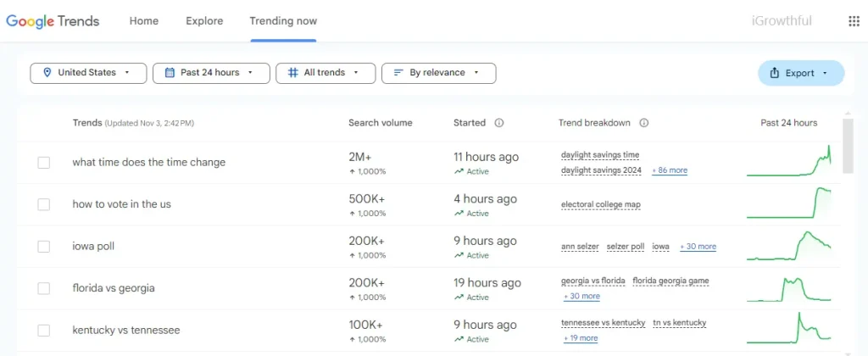Open the what time does the time change trend

pos(149,163)
